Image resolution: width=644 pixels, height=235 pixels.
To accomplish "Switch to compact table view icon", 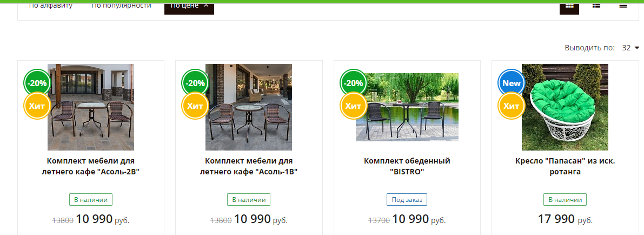I will [623, 6].
